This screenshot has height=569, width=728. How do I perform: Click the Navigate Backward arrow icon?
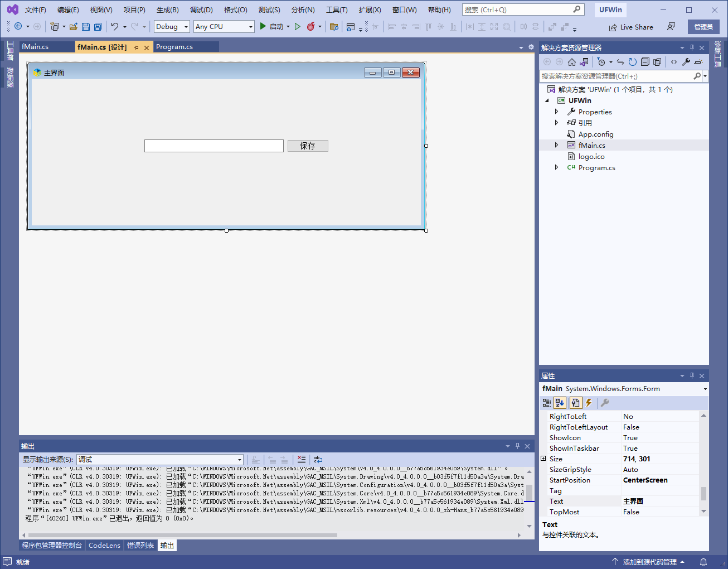18,26
